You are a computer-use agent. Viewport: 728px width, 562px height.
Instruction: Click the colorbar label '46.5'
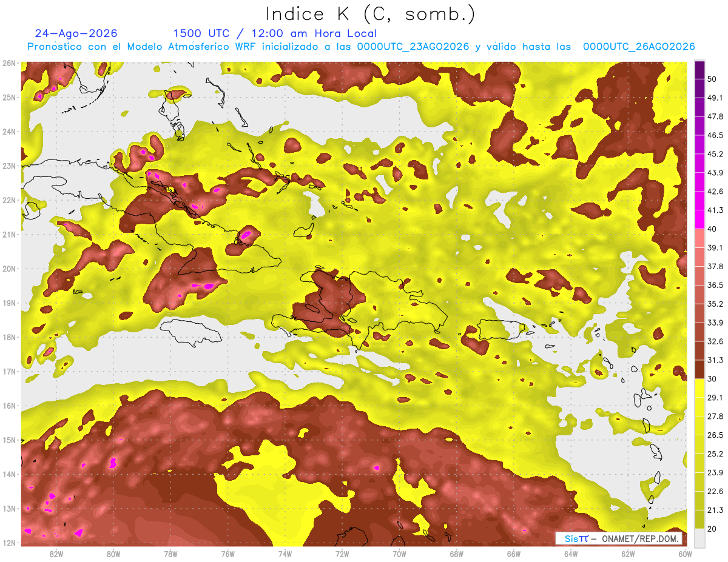tap(715, 135)
